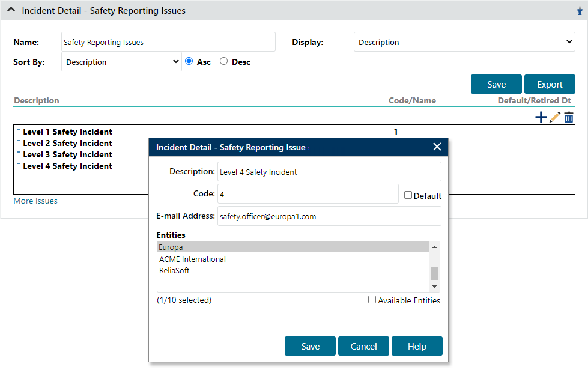Click the pencil edit icon

tap(555, 118)
